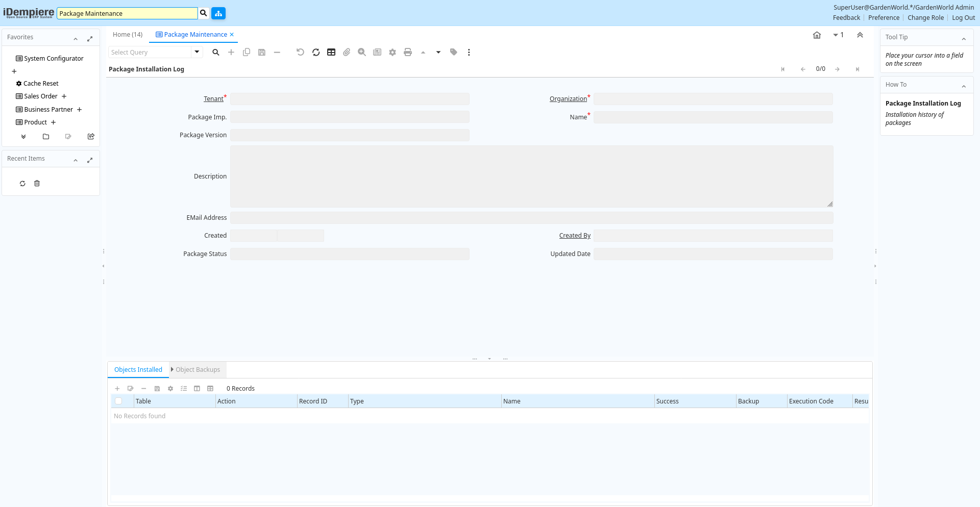Image resolution: width=980 pixels, height=507 pixels.
Task: Tick the select-all checkbox in table header
Action: point(118,401)
